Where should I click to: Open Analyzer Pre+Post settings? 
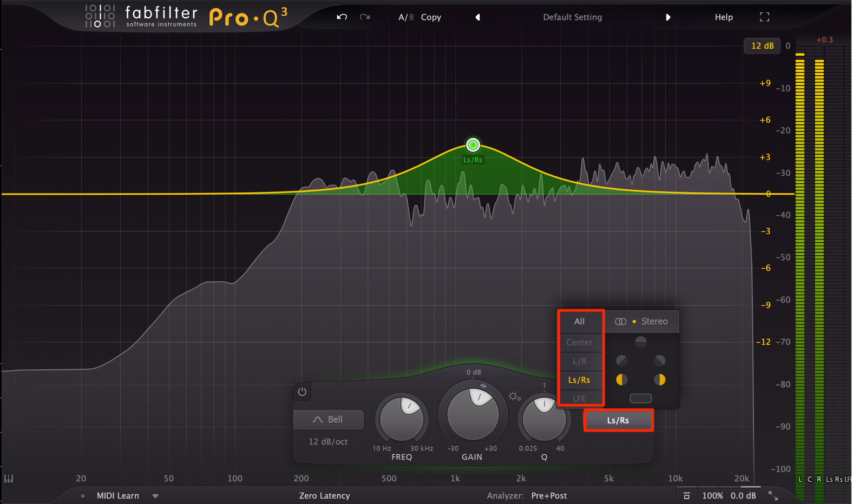pyautogui.click(x=549, y=496)
